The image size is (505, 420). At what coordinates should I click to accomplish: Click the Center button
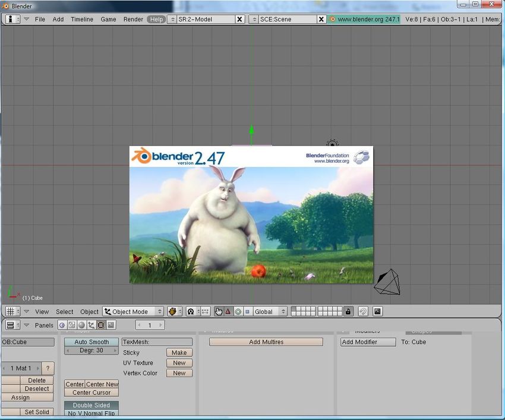74,384
